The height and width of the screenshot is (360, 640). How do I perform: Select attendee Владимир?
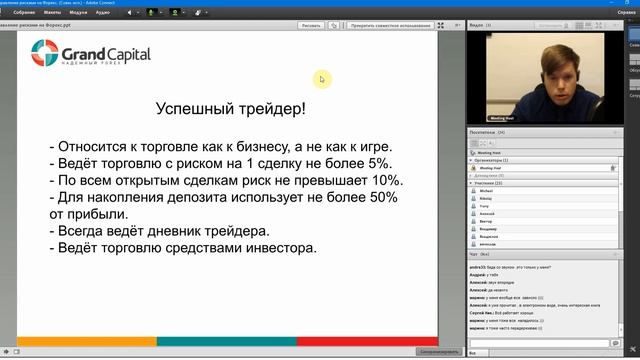pos(543,229)
